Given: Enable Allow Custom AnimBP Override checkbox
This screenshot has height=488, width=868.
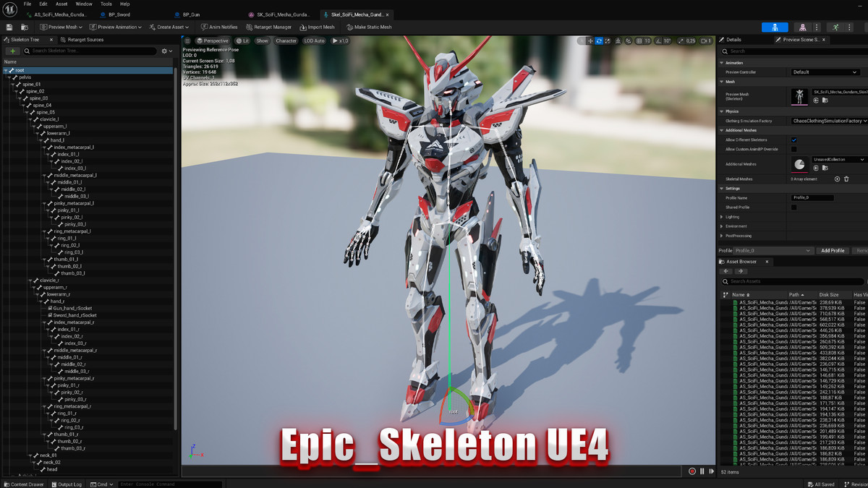Looking at the screenshot, I should point(794,149).
